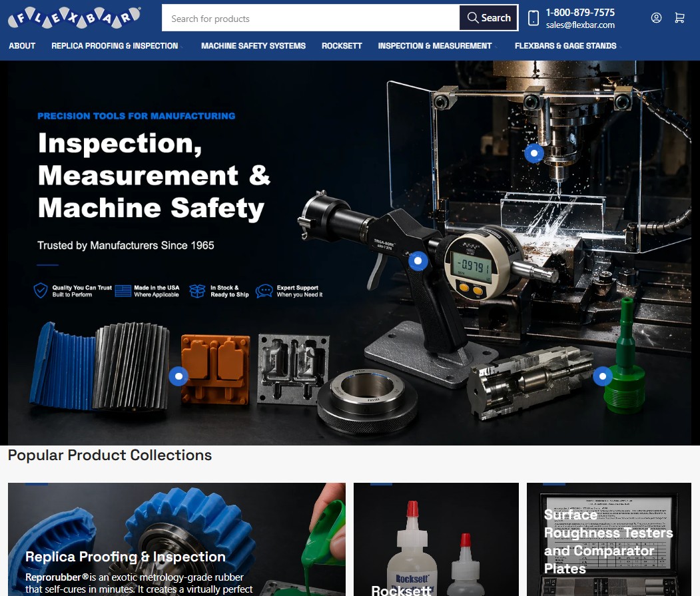The width and height of the screenshot is (700, 596).
Task: Click Precision Tools for Manufacturing text
Action: 136,116
